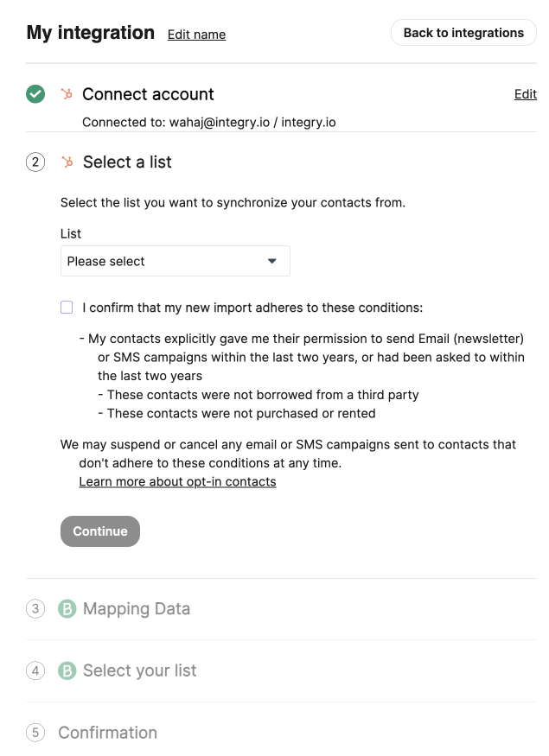Click the Edit name link
549x756 pixels.
click(196, 35)
